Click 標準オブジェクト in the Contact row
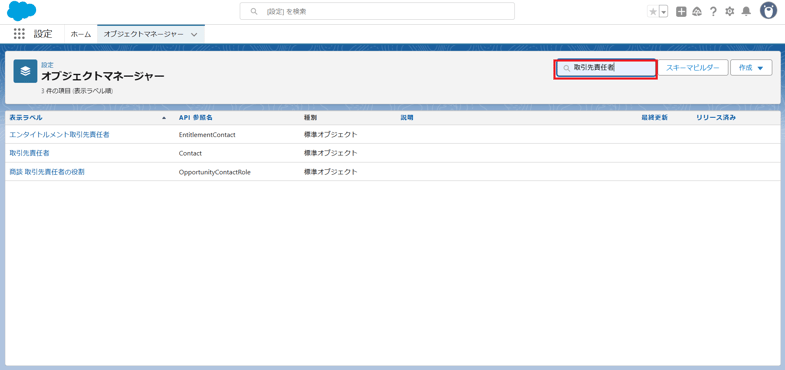This screenshot has height=370, width=785. click(x=330, y=153)
